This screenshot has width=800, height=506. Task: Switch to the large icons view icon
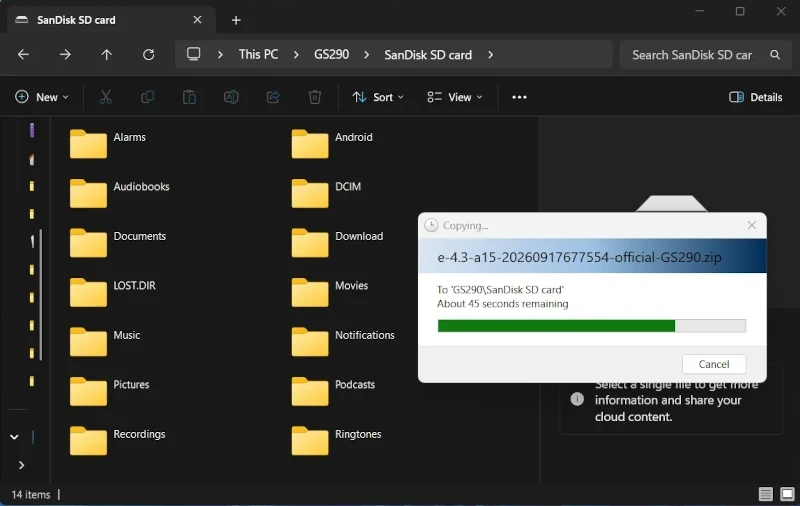click(787, 494)
